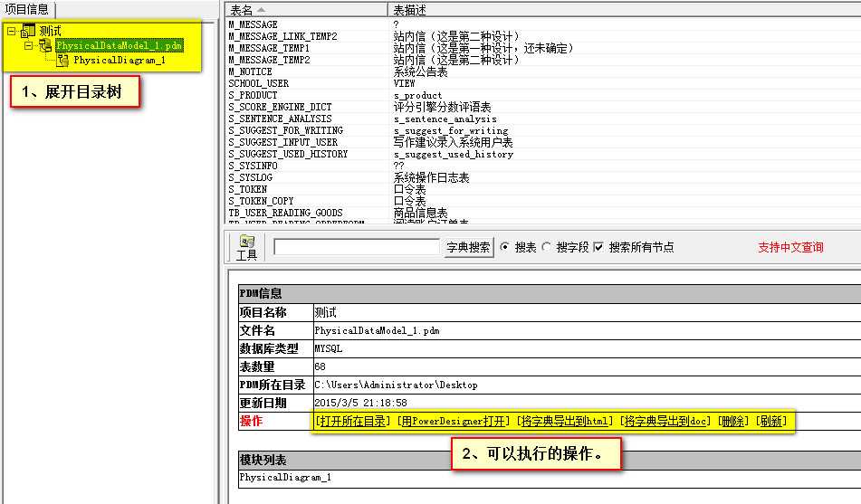This screenshot has width=861, height=504.
Task: Collapse the 测试 project tree node
Action: (x=11, y=32)
